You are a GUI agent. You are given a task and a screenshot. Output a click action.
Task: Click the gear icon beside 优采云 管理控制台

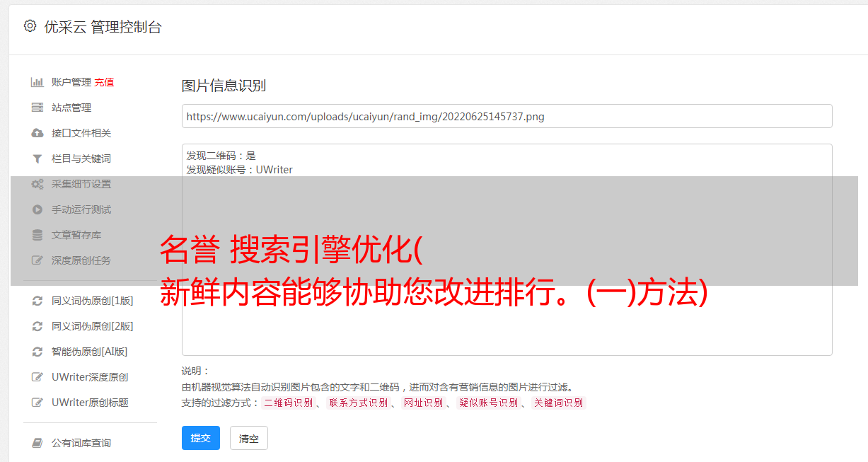30,26
